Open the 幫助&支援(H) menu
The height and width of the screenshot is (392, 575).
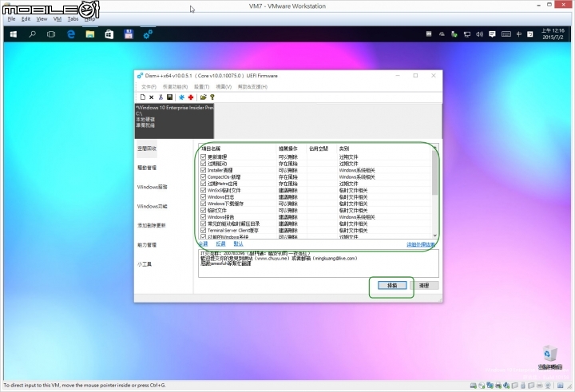point(252,87)
